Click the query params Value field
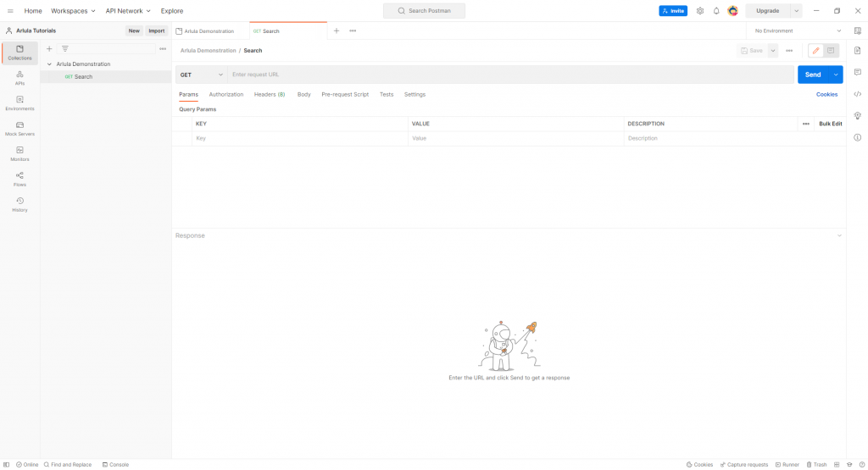 click(516, 138)
